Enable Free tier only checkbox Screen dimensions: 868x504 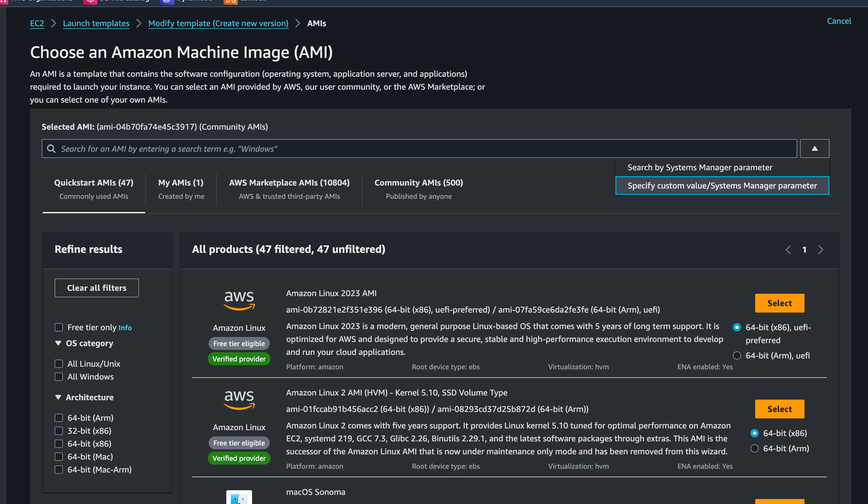[59, 327]
